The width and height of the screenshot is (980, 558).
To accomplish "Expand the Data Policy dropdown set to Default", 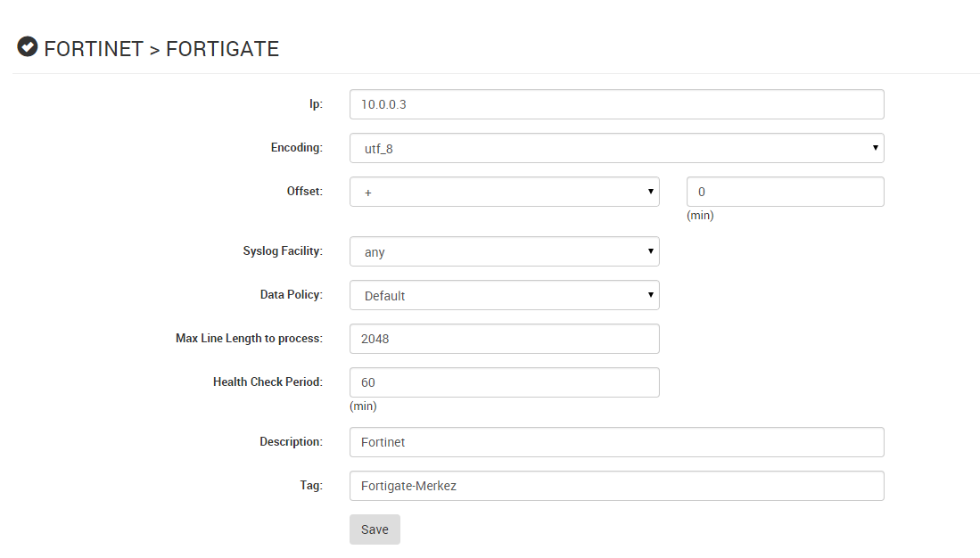I will [504, 295].
